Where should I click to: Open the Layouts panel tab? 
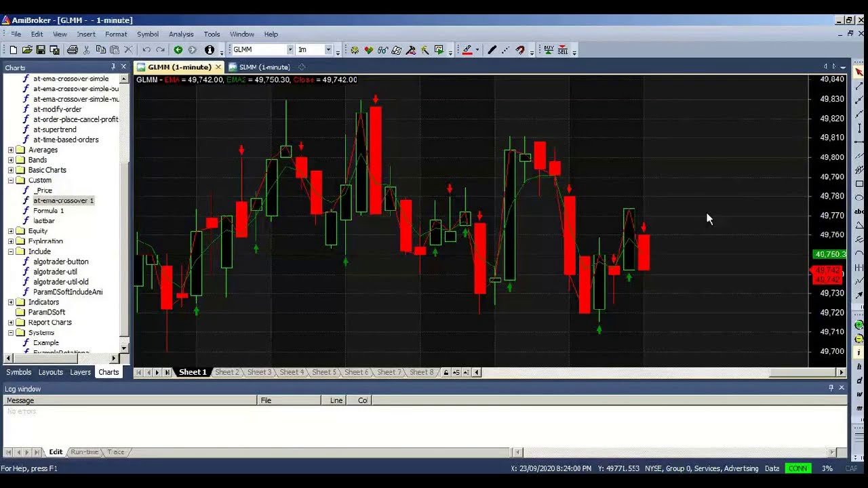point(51,372)
